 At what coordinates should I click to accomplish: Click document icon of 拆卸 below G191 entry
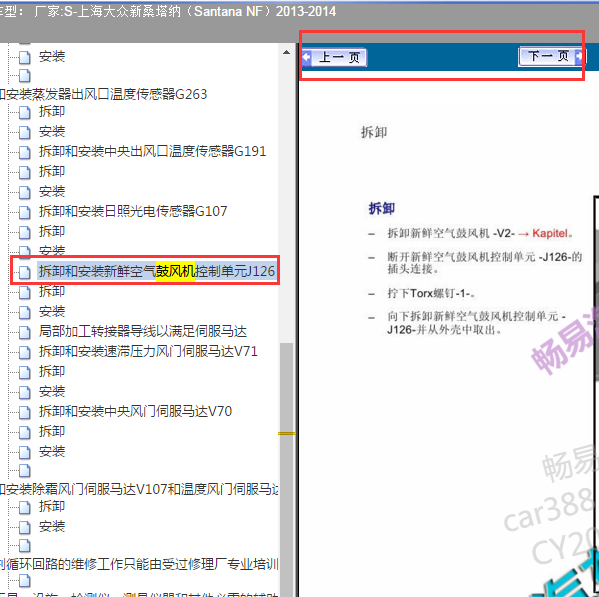click(25, 172)
